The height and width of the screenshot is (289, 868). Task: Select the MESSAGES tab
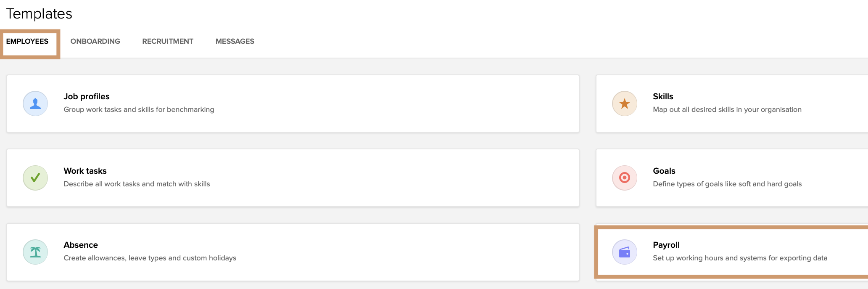point(235,41)
